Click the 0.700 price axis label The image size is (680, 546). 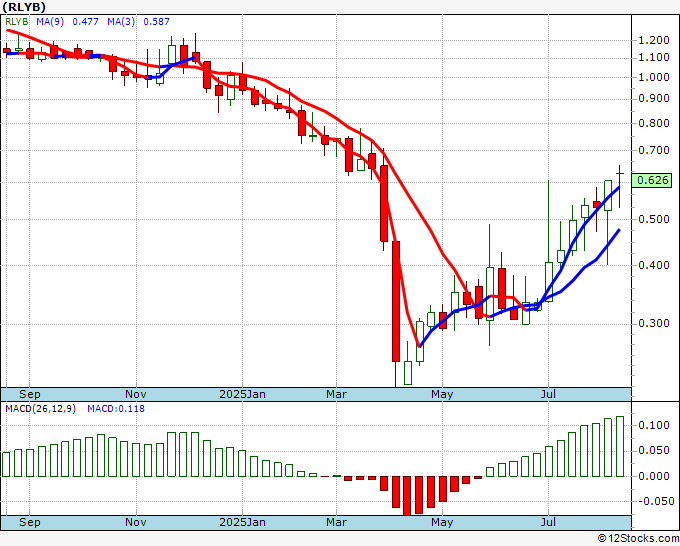654,151
